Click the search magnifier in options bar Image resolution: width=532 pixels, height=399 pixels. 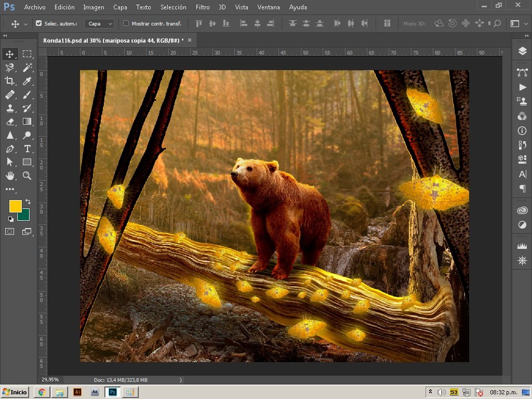[497, 23]
